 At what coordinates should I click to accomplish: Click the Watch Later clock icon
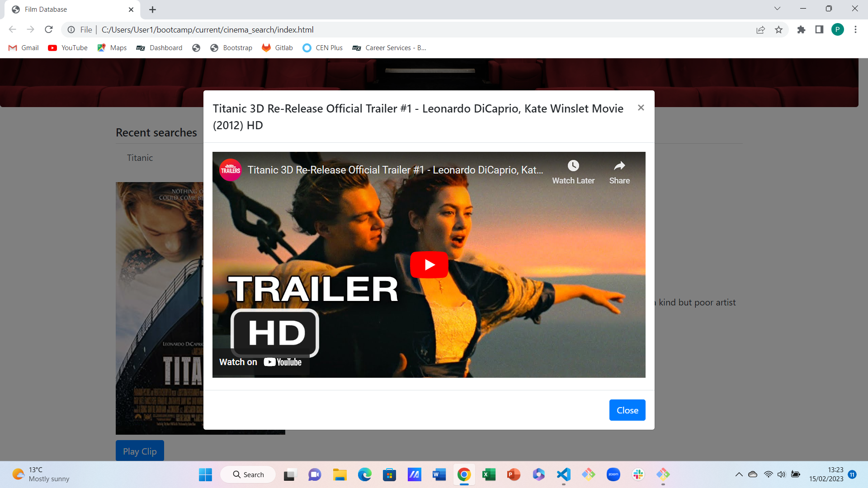573,166
